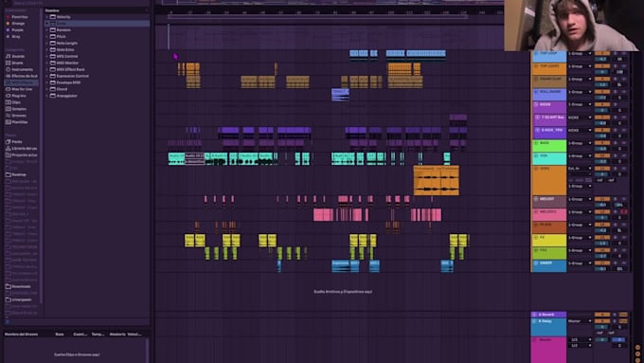This screenshot has height=363, width=644.
Task: Select the MIDI Monitor device icon
Action: click(53, 63)
